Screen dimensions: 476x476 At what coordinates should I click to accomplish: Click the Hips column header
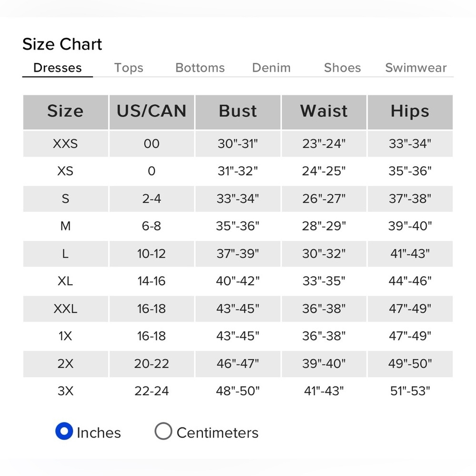[410, 112]
